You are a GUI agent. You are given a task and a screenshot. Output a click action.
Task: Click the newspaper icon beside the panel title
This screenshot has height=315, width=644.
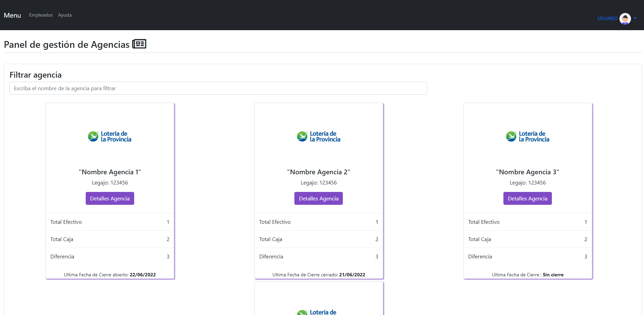(139, 44)
